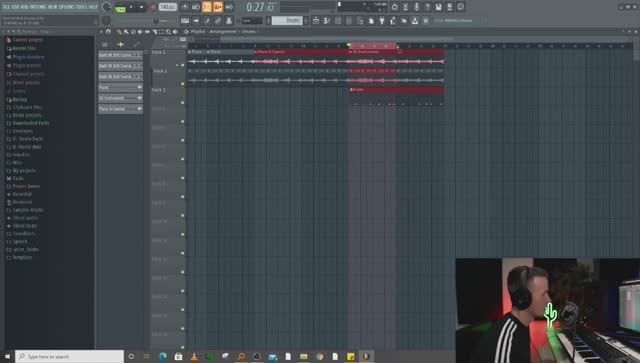The image size is (640, 363).
Task: Toggle the playlist snap magnet icon
Action: coord(108,31)
